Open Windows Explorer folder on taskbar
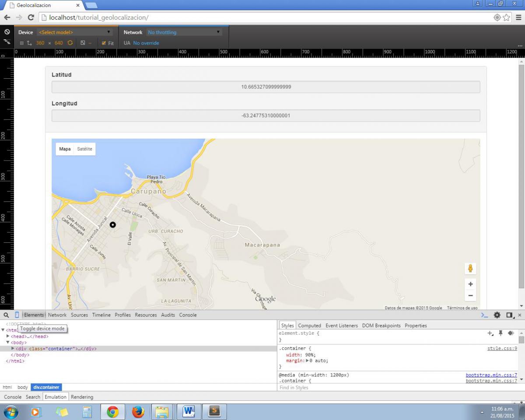The image size is (525, 420). point(162,412)
